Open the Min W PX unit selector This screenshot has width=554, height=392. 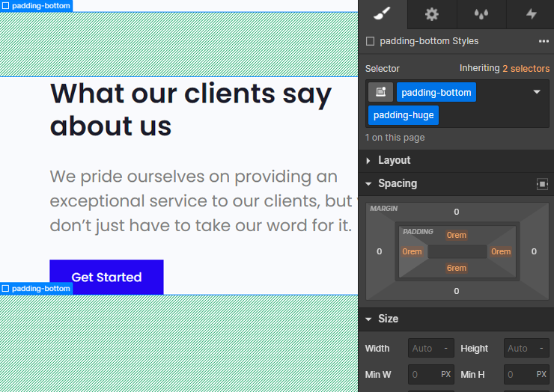446,374
